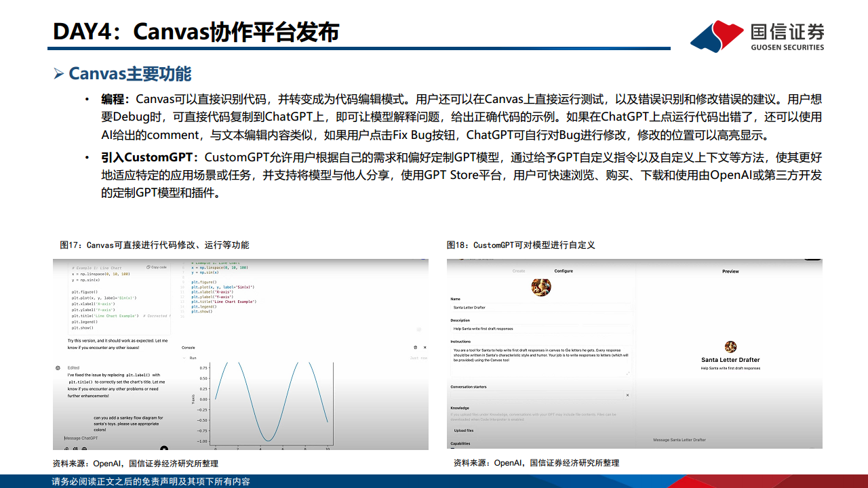868x488 pixels.
Task: Click code line plt.title('Line Chart Example') in editor
Action: click(223, 301)
